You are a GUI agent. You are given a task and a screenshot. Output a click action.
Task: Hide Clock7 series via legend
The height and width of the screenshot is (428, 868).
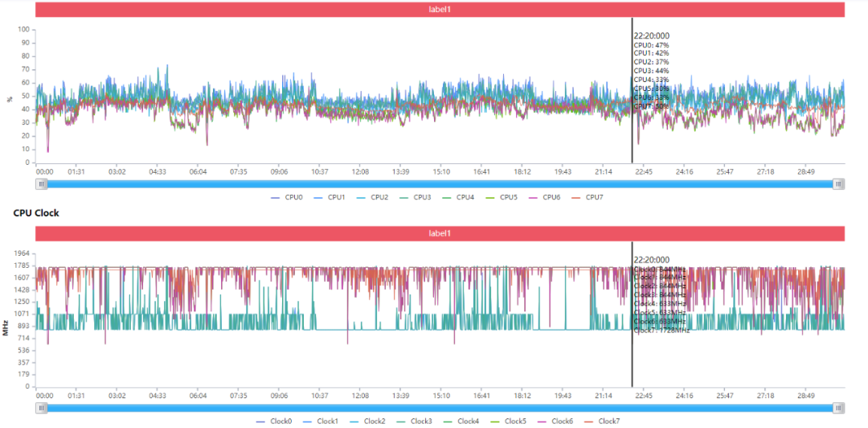(x=600, y=422)
